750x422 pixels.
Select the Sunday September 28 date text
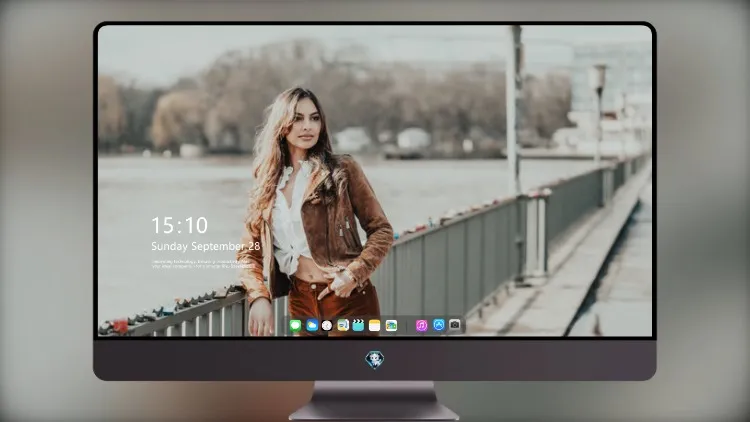[x=206, y=246]
